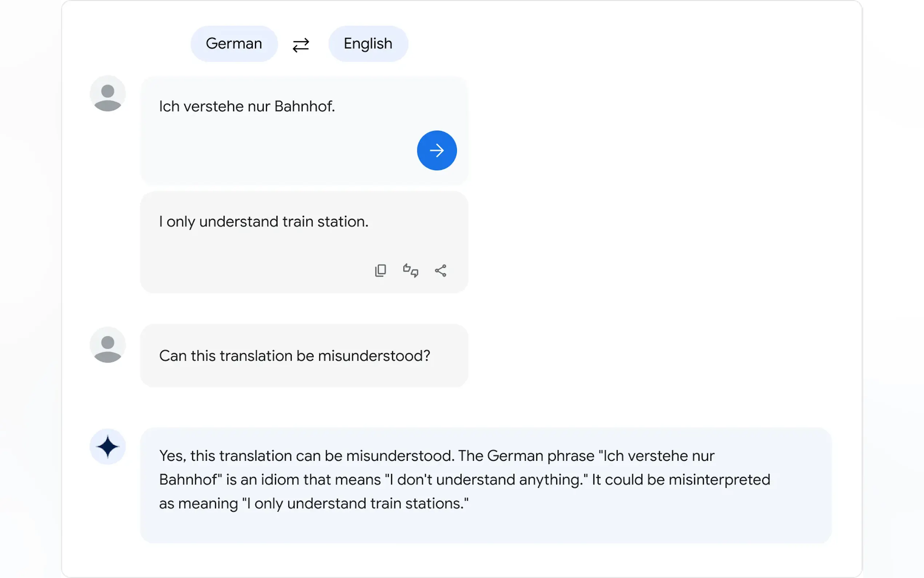Click the user avatar beside the question
The height and width of the screenshot is (578, 924).
108,345
